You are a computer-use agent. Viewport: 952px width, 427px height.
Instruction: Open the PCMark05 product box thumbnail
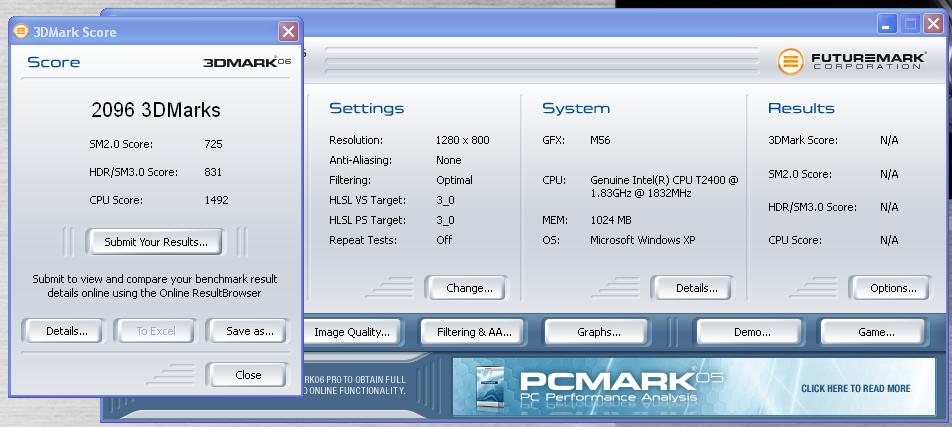tap(490, 388)
